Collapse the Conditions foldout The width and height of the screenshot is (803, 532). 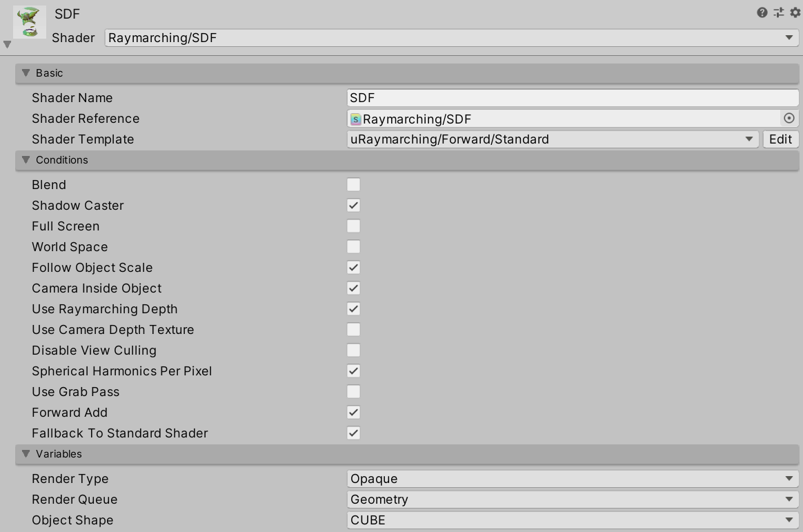pyautogui.click(x=26, y=160)
